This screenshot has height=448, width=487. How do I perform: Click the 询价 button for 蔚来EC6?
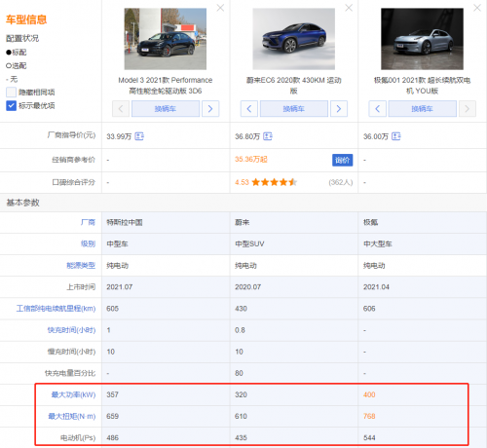point(342,160)
